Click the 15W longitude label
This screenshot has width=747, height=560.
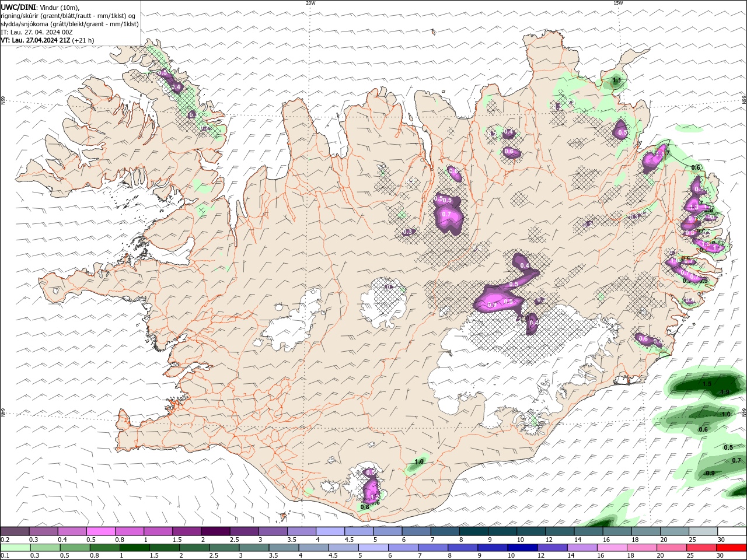point(618,3)
